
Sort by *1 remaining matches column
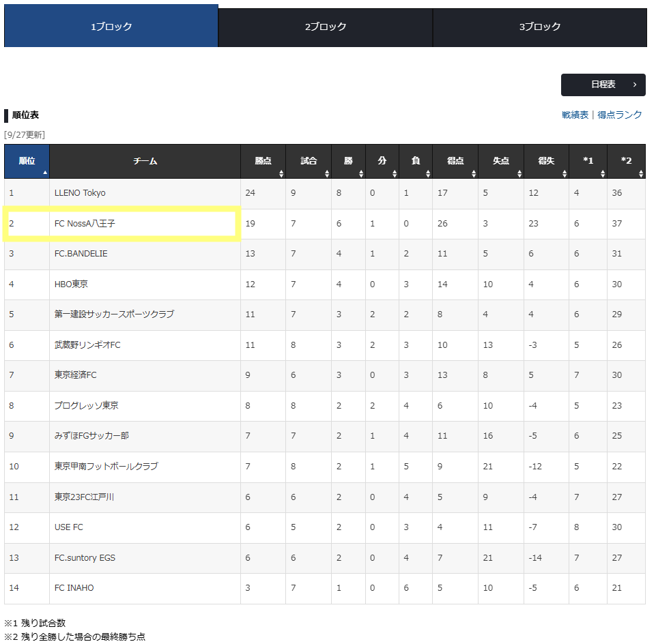[588, 162]
